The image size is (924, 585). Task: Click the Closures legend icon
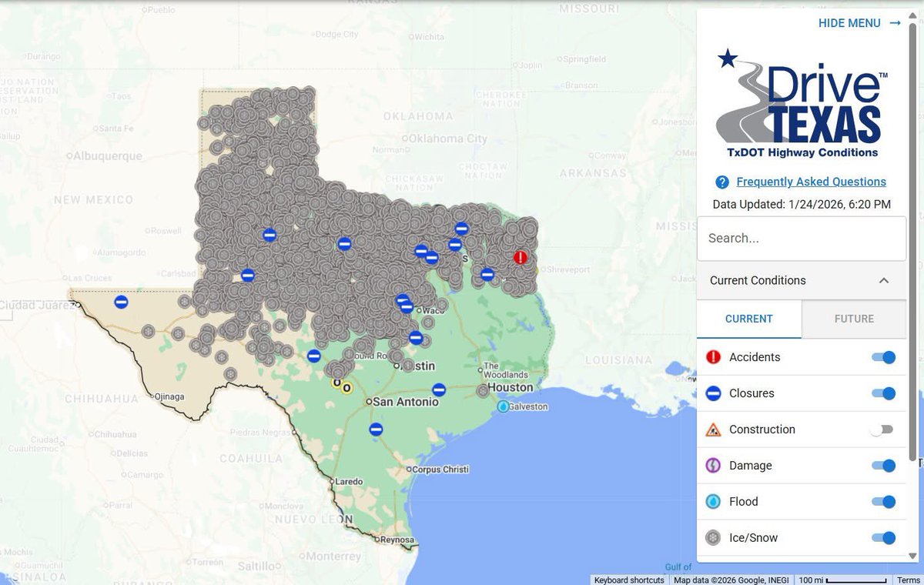click(x=713, y=393)
